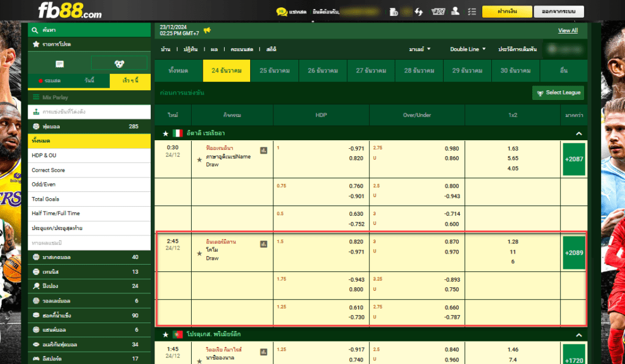625x364 pixels.
Task: Open the คะแนนสด live score menu item
Action: (242, 49)
